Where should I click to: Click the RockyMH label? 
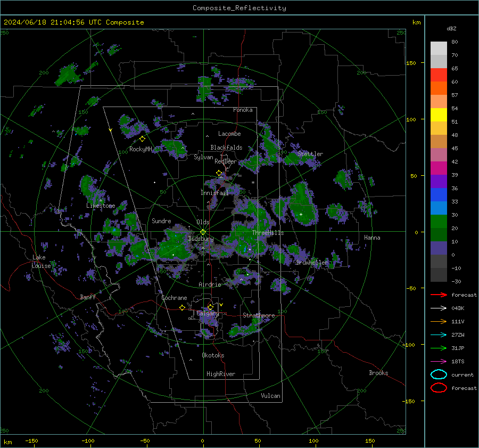pos(141,149)
